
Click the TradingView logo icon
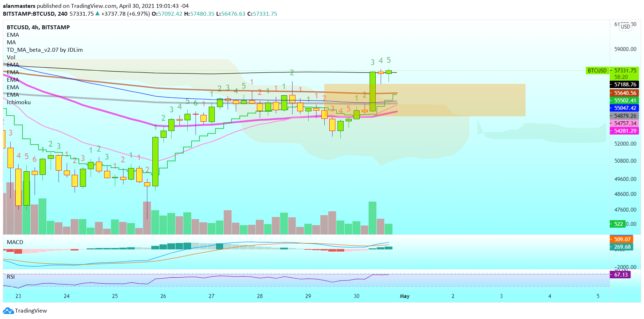coord(8,311)
